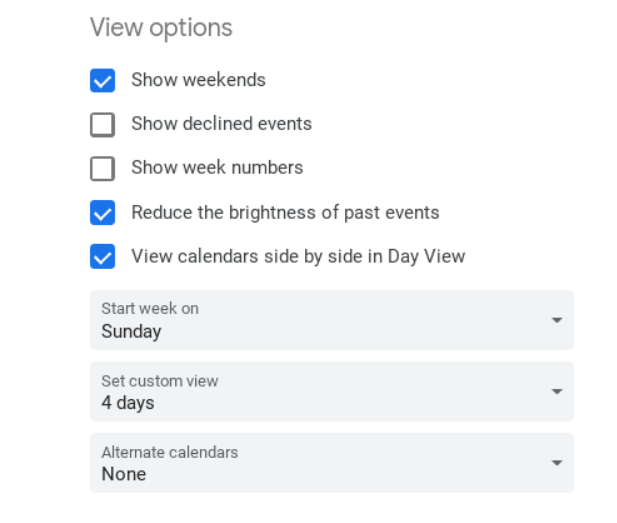
Task: Click the View options section heading
Action: 161,27
